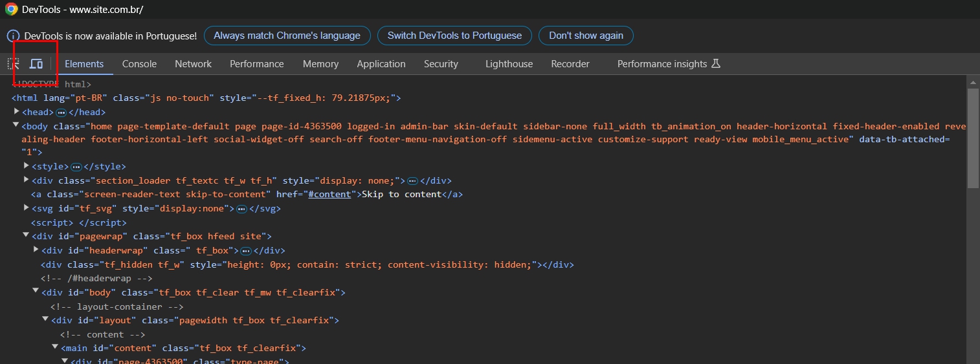Screen dimensions: 980x364
Task: Click Always match Chrome's language button
Action: click(287, 36)
